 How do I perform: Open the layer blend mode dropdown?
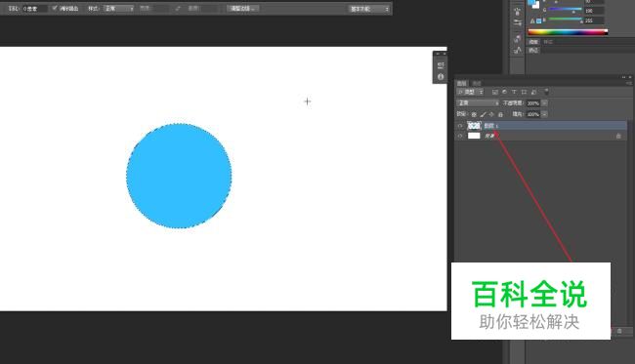pyautogui.click(x=478, y=103)
